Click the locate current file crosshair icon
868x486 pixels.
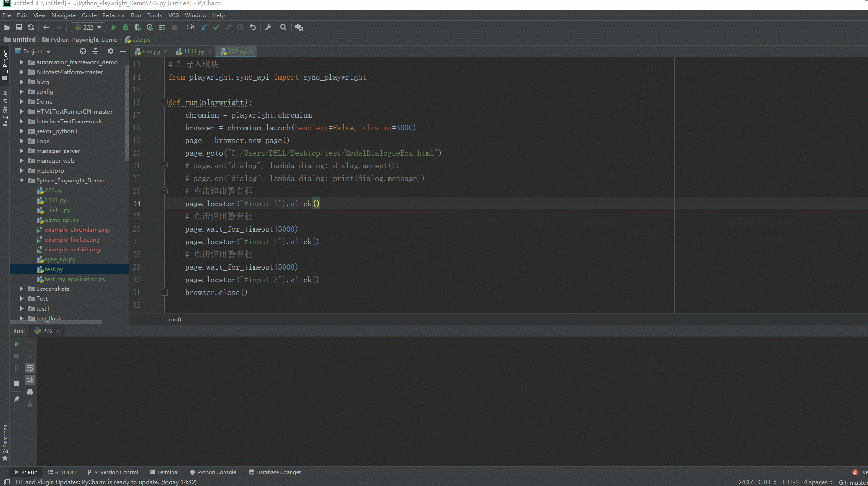83,51
